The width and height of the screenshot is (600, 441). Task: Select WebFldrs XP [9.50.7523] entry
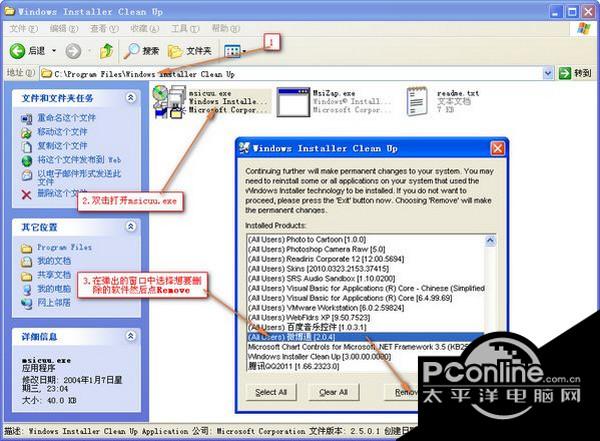[x=309, y=318]
